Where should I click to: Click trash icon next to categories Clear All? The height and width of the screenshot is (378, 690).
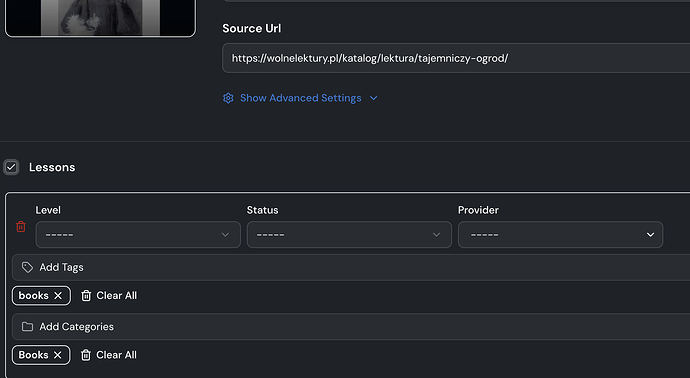pos(86,355)
